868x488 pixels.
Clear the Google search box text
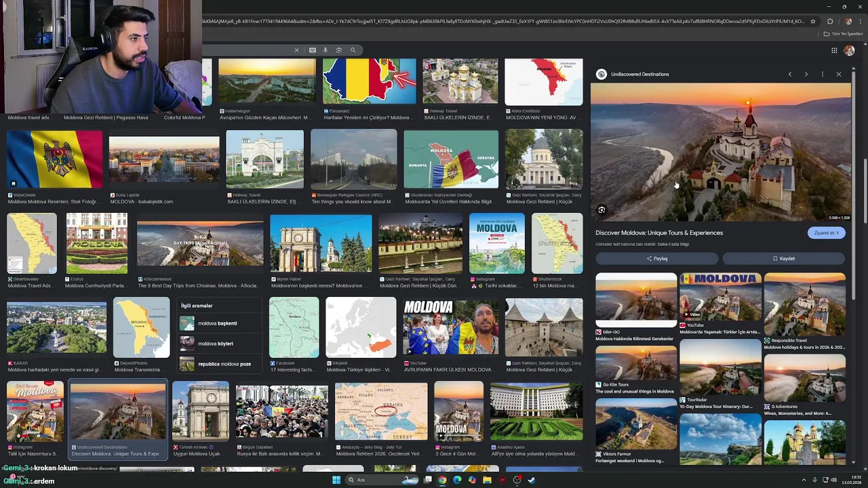tap(296, 50)
